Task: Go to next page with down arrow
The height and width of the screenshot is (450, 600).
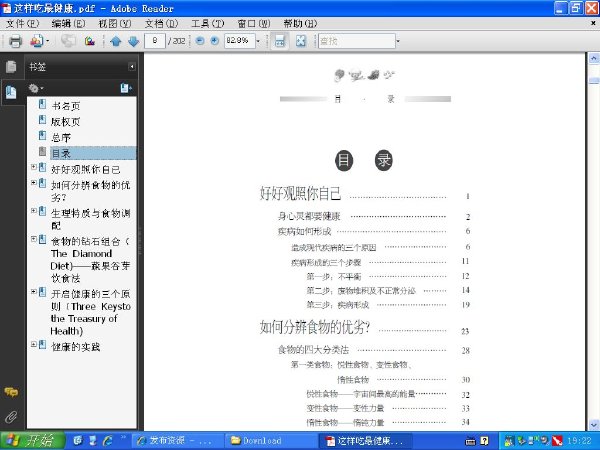Action: pyautogui.click(x=133, y=41)
